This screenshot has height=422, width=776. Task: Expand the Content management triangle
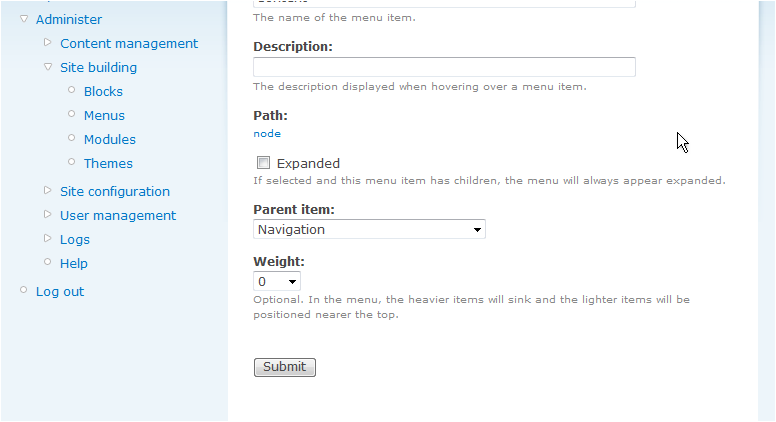48,43
